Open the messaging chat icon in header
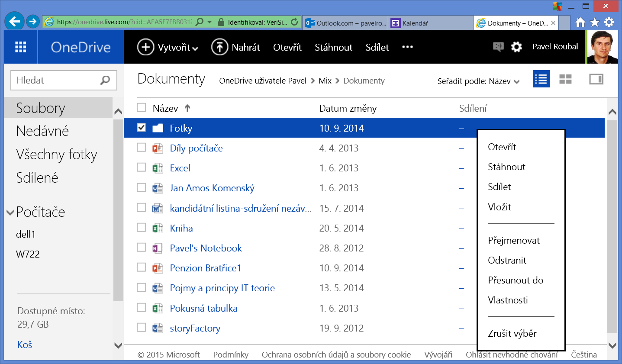 click(x=498, y=47)
